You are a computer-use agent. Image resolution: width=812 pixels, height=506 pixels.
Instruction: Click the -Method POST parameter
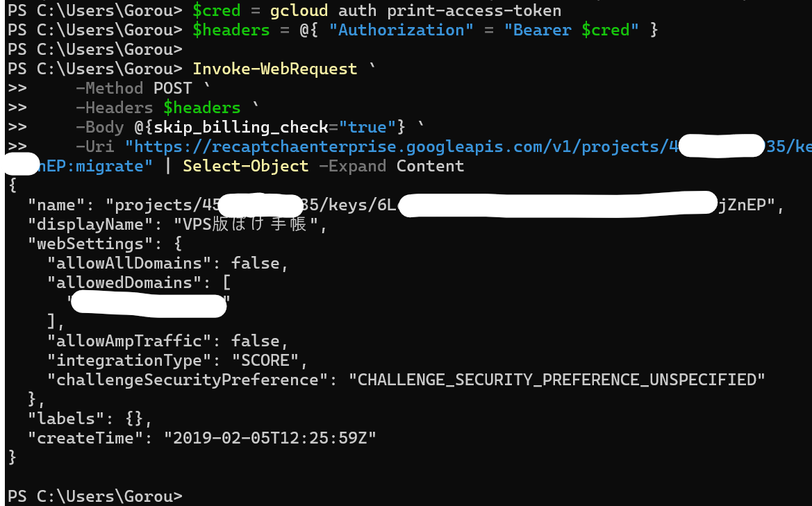(133, 88)
